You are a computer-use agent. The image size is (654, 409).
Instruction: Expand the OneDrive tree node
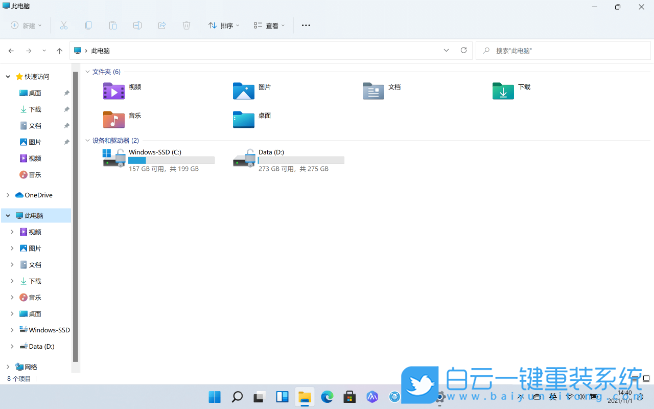pyautogui.click(x=8, y=195)
